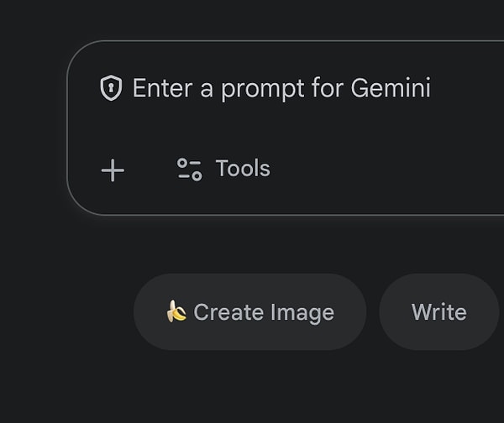This screenshot has height=423, width=504.
Task: Open the Tools menu
Action: (x=223, y=170)
